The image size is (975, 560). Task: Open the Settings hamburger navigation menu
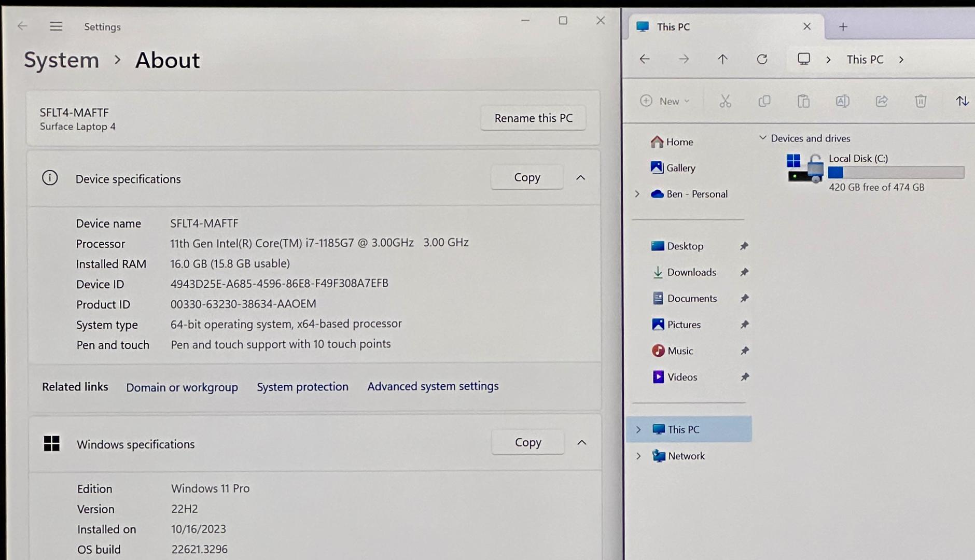click(x=56, y=26)
